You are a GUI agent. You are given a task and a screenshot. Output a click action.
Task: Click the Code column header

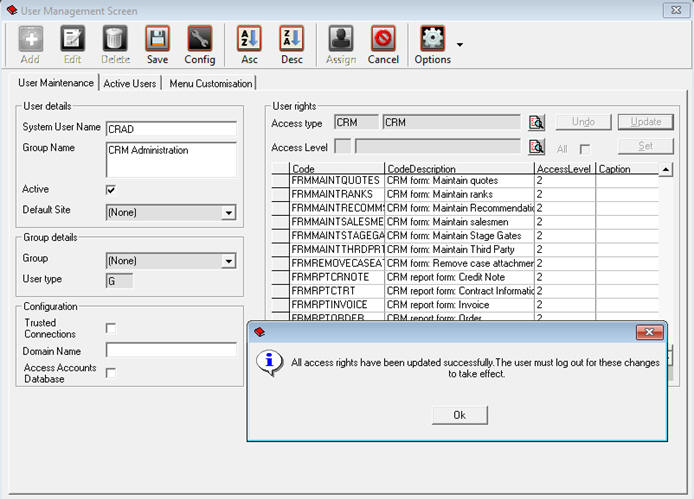[x=337, y=169]
